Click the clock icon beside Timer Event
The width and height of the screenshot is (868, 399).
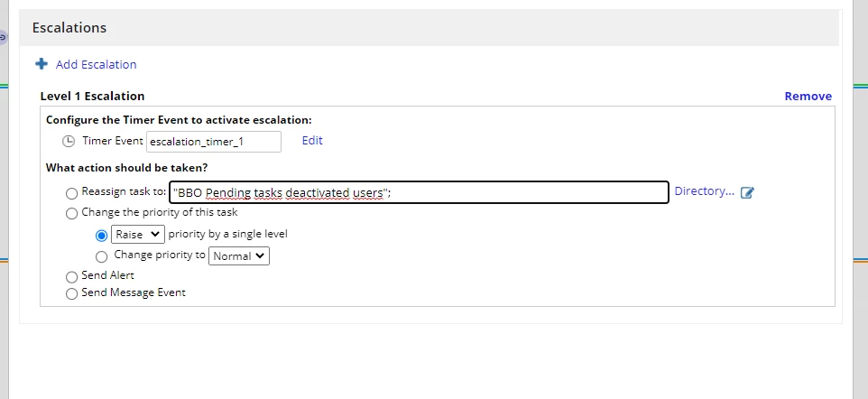tap(68, 141)
